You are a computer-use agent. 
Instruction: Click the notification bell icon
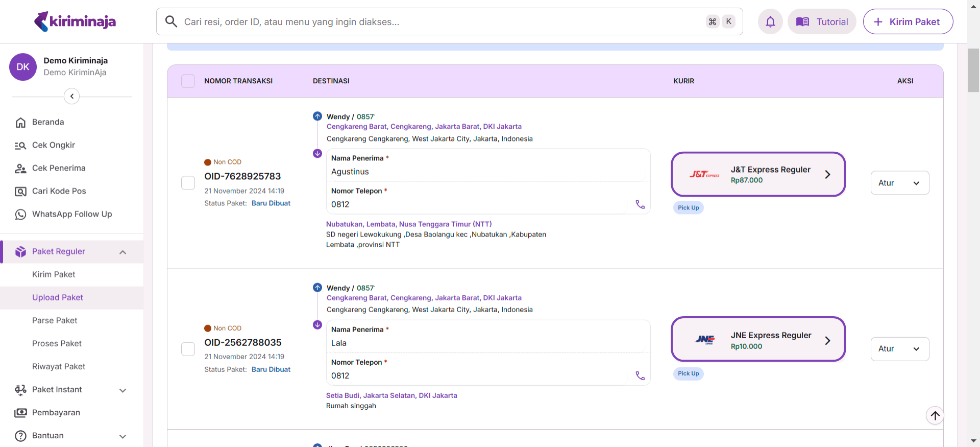(x=770, y=21)
